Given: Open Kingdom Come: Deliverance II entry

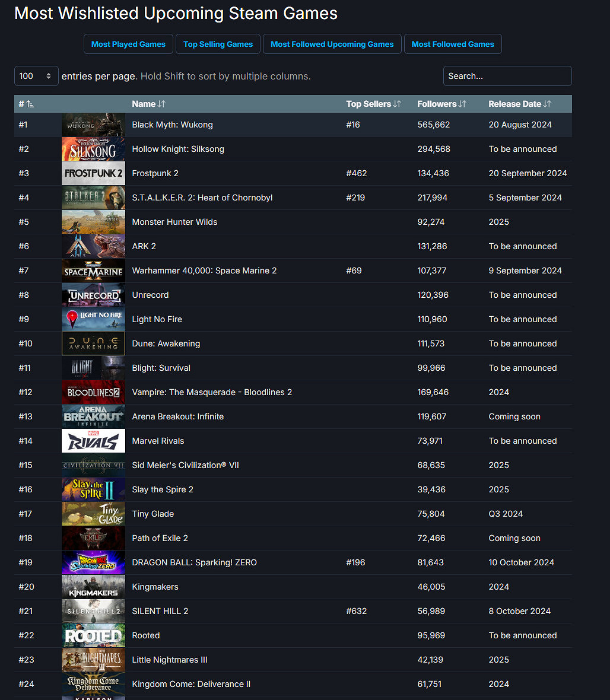Looking at the screenshot, I should click(191, 684).
